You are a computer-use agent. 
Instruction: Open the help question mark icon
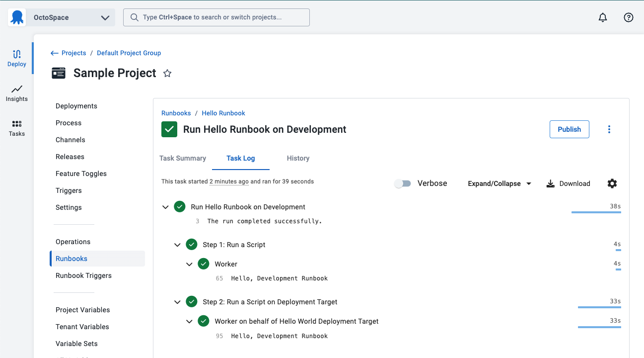pyautogui.click(x=629, y=17)
